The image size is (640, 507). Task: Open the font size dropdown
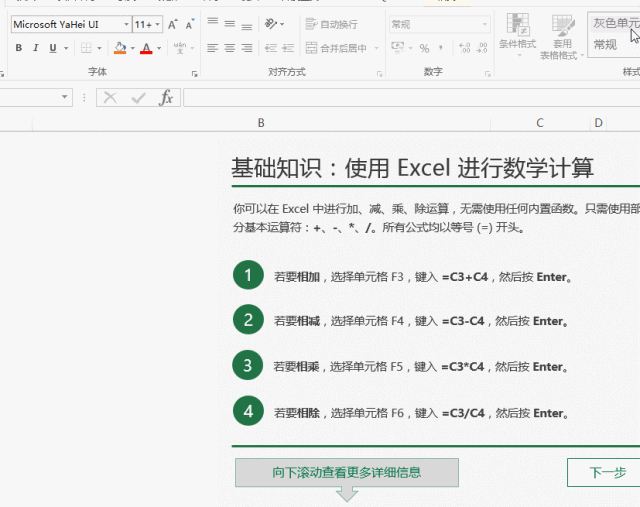click(158, 24)
